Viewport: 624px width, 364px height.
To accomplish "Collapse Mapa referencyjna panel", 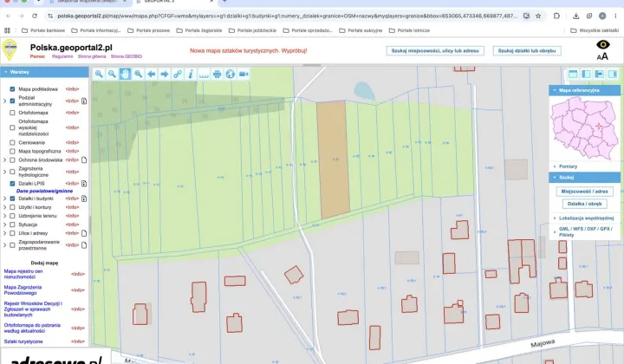I will (584, 90).
